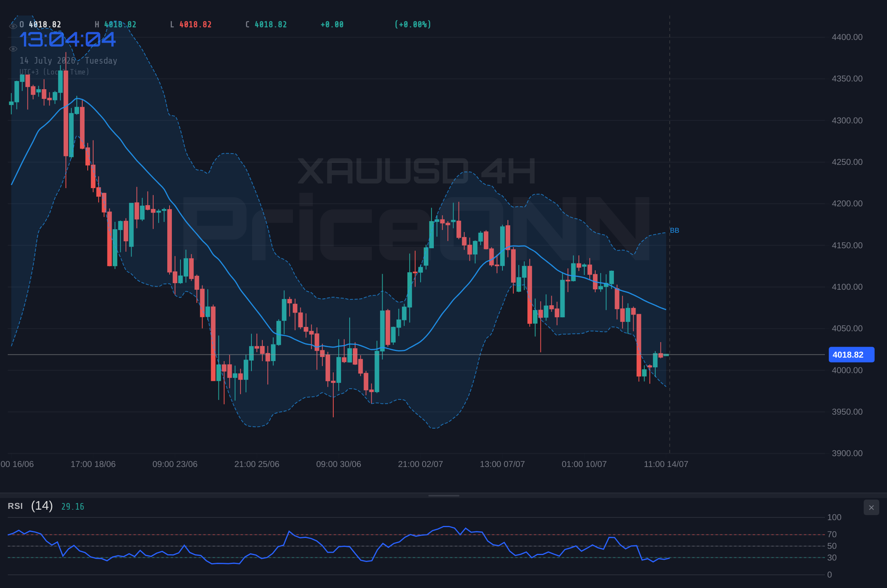Screen dimensions: 887x588
Task: Click the RSI scale label 30
Action: (x=832, y=558)
